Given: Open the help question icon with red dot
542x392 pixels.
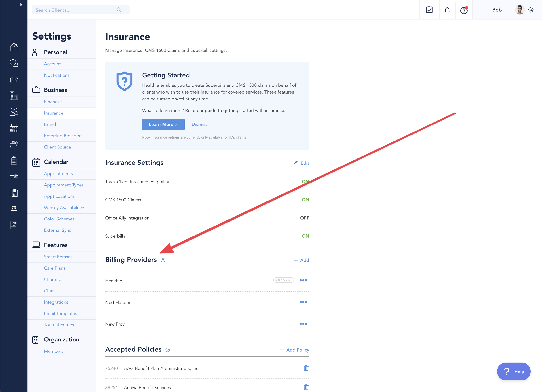Looking at the screenshot, I should (464, 10).
